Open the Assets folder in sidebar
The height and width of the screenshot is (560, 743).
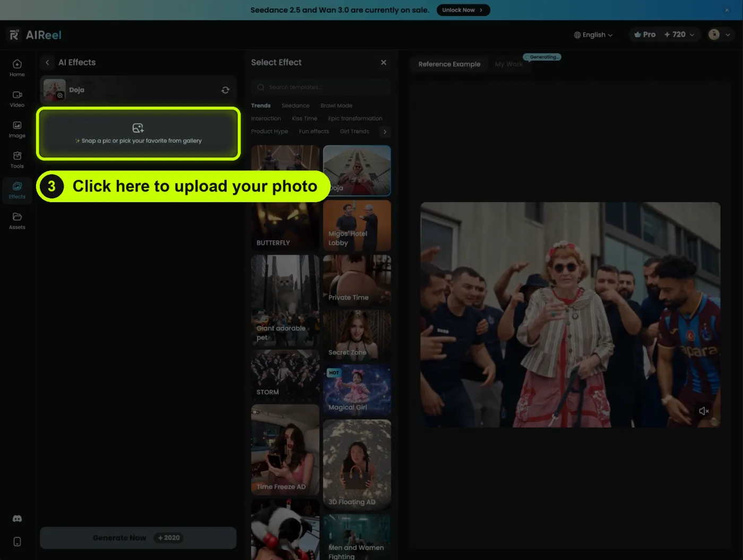tap(17, 221)
